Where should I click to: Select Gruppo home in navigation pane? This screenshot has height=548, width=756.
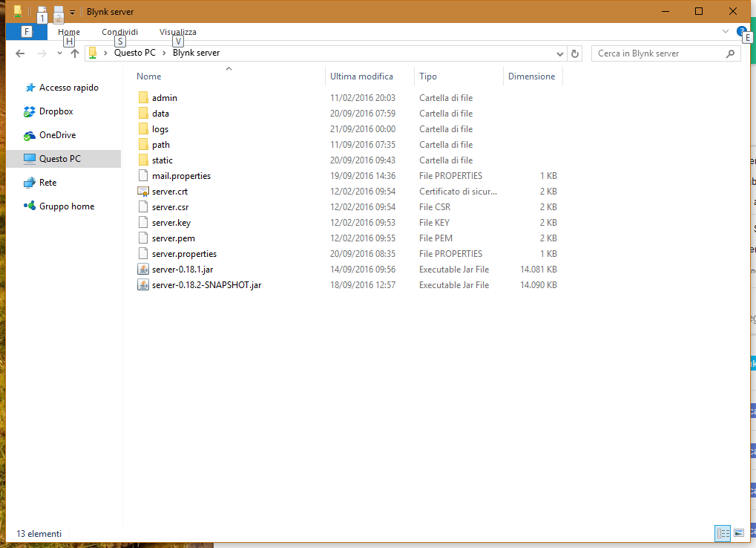(67, 206)
